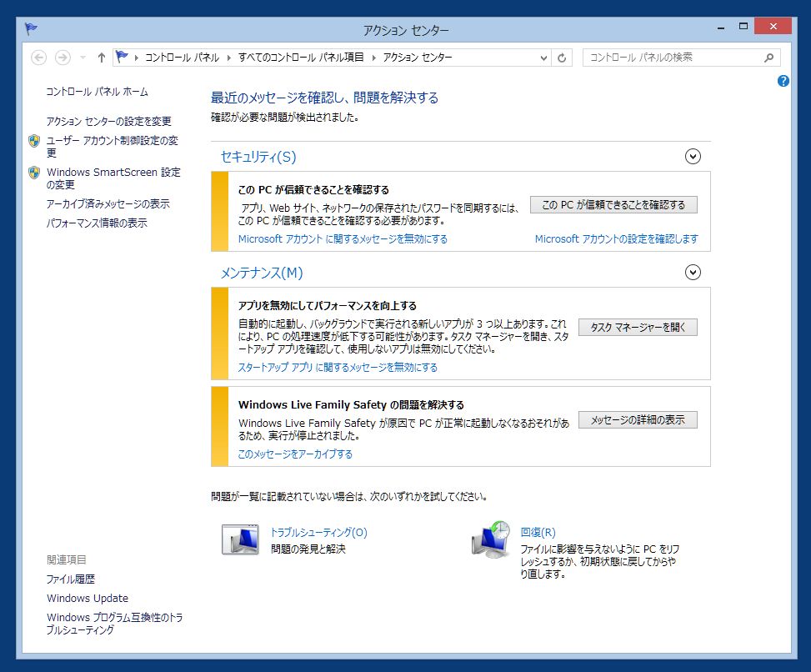Open コントロール パネル ホーム link
The width and height of the screenshot is (811, 672).
click(98, 92)
